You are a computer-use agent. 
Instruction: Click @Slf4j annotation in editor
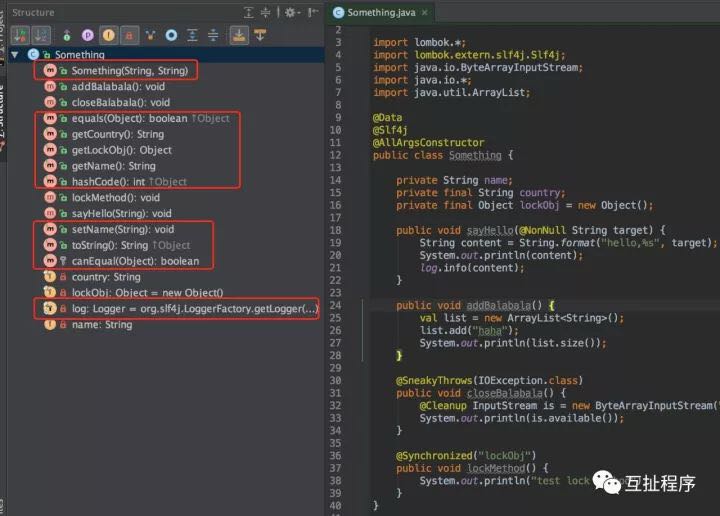pos(390,130)
